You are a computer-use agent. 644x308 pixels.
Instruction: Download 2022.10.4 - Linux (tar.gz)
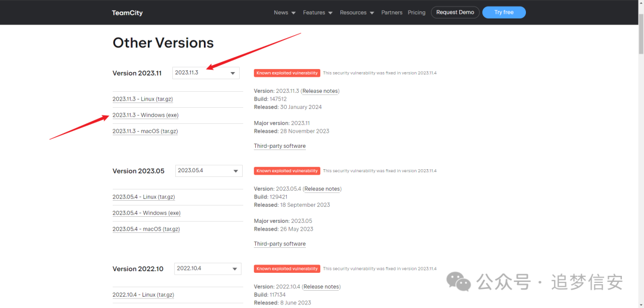click(x=143, y=295)
